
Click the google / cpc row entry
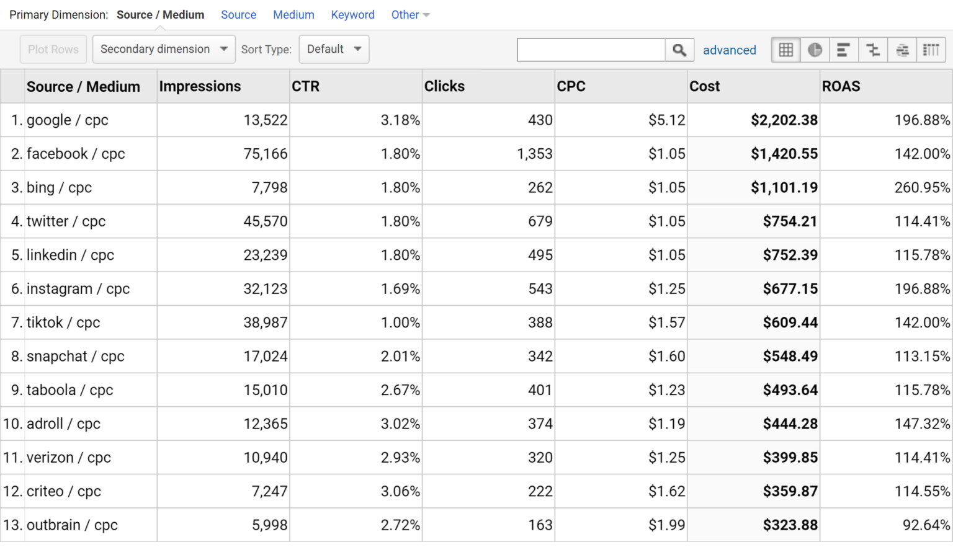[x=68, y=120]
